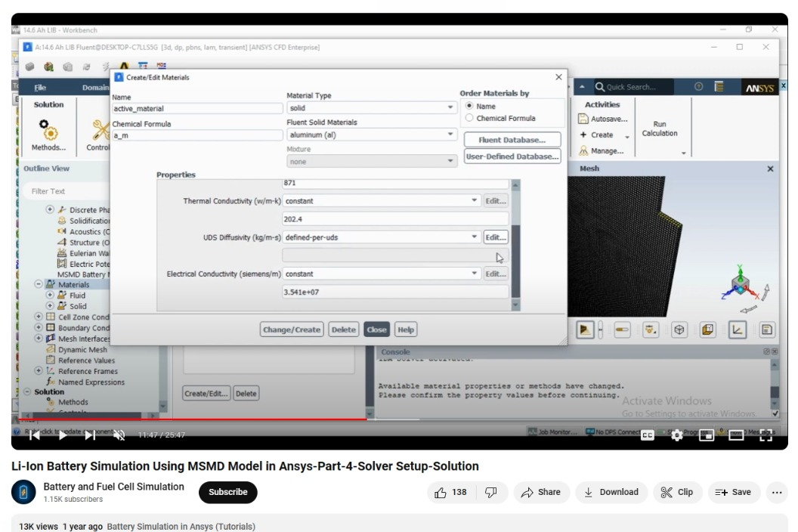Click the cube view icon in Mesh toolbar

tap(679, 330)
